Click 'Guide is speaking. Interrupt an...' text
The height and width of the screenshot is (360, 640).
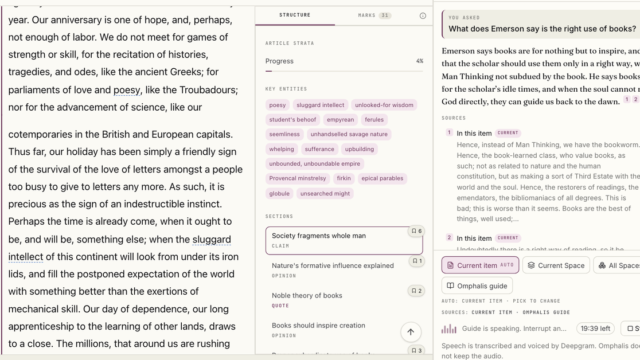click(514, 329)
